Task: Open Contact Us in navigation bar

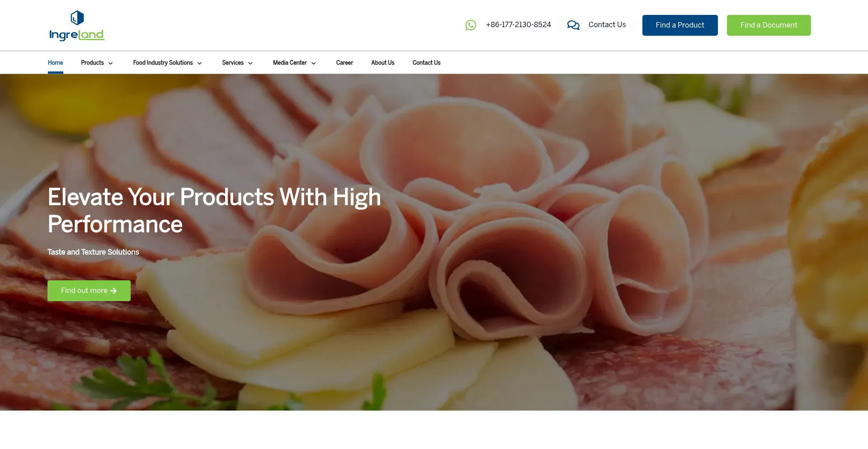Action: pyautogui.click(x=426, y=62)
